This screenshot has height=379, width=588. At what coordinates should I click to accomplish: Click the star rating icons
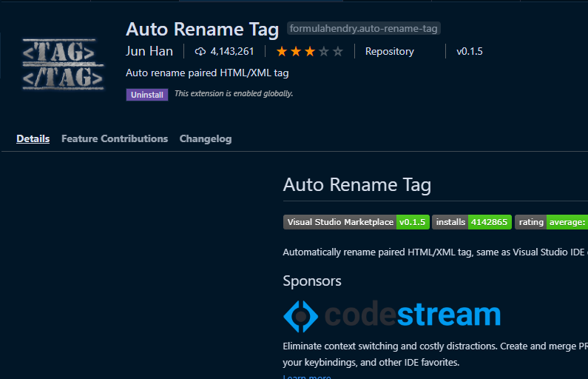pos(309,51)
